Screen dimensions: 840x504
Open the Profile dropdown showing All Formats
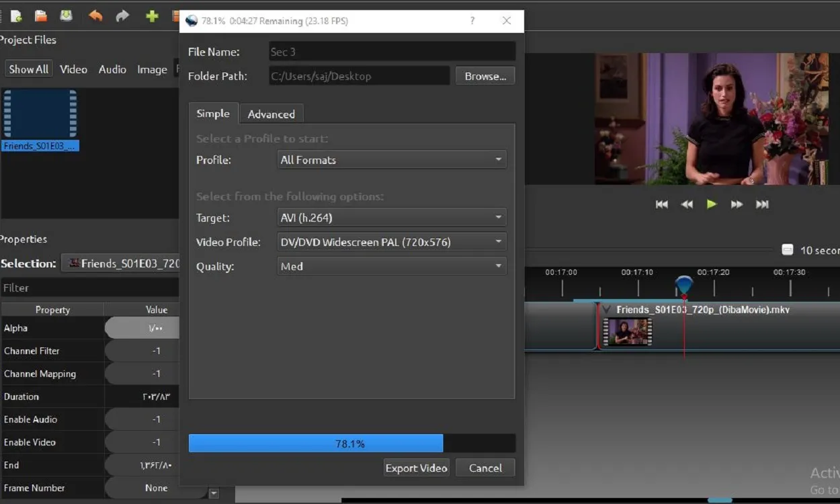point(392,160)
